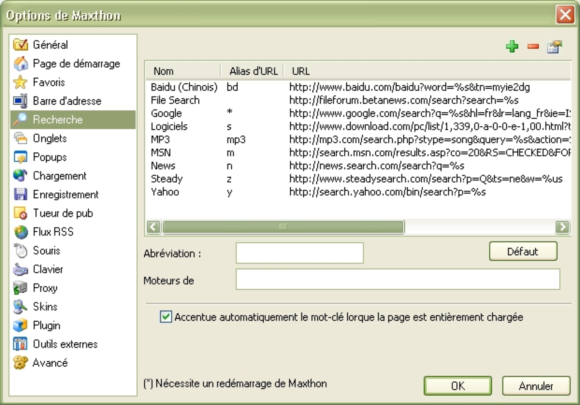
Task: Toggle Accentue automatiquement le mot-clé checkbox
Action: coord(166,317)
